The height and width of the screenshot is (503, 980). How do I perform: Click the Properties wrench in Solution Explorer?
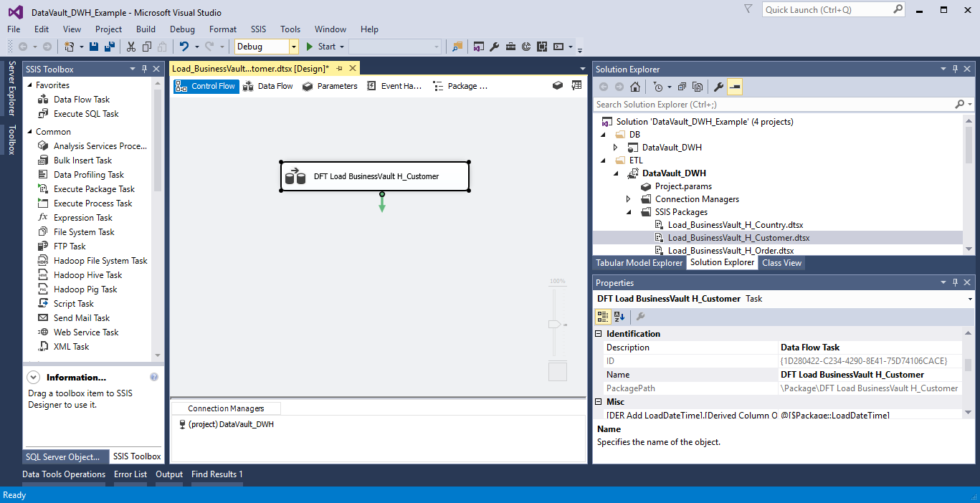point(719,87)
